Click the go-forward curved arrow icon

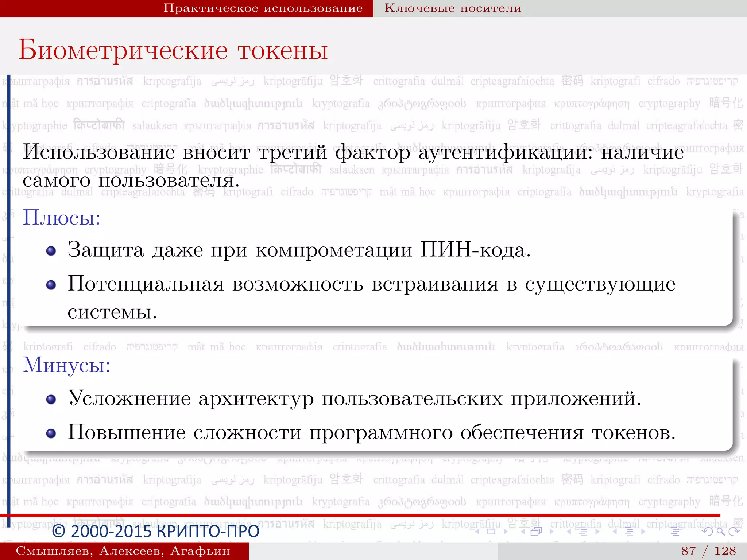(734, 532)
